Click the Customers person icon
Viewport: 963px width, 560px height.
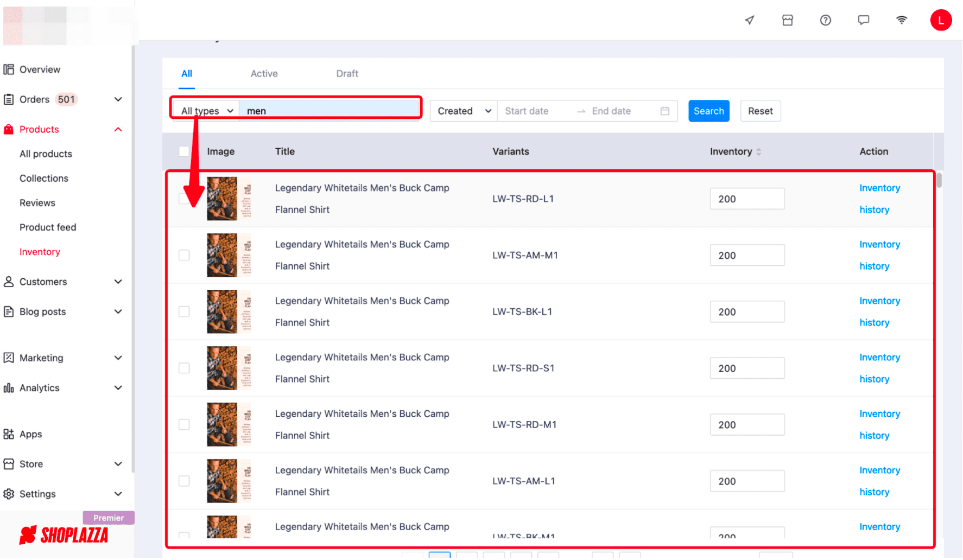pyautogui.click(x=9, y=282)
